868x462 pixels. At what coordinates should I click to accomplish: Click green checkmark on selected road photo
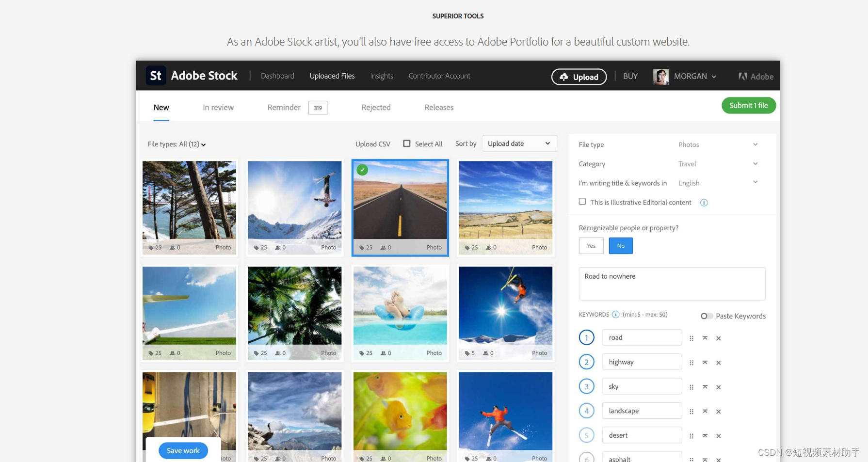(x=362, y=170)
